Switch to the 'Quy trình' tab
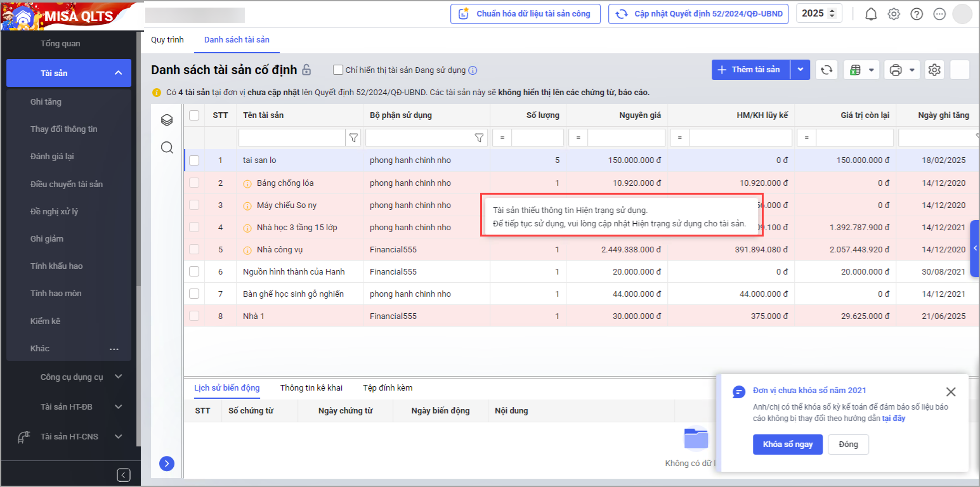This screenshot has height=487, width=980. point(167,39)
